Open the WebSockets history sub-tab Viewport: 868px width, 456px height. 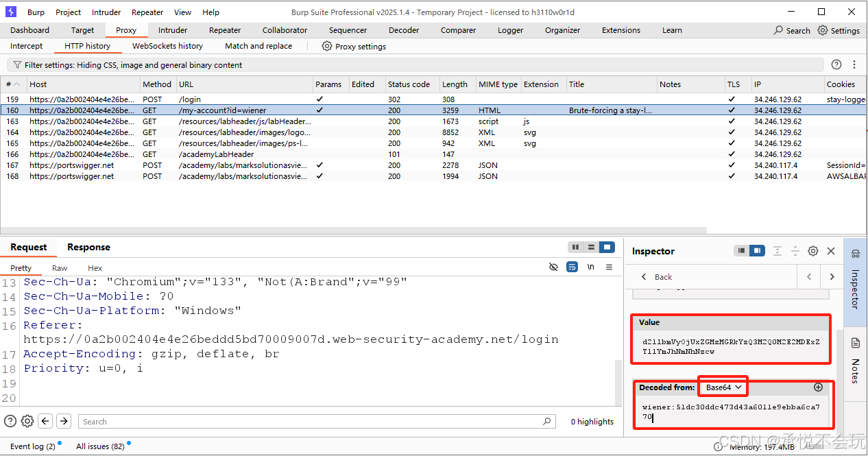(168, 46)
